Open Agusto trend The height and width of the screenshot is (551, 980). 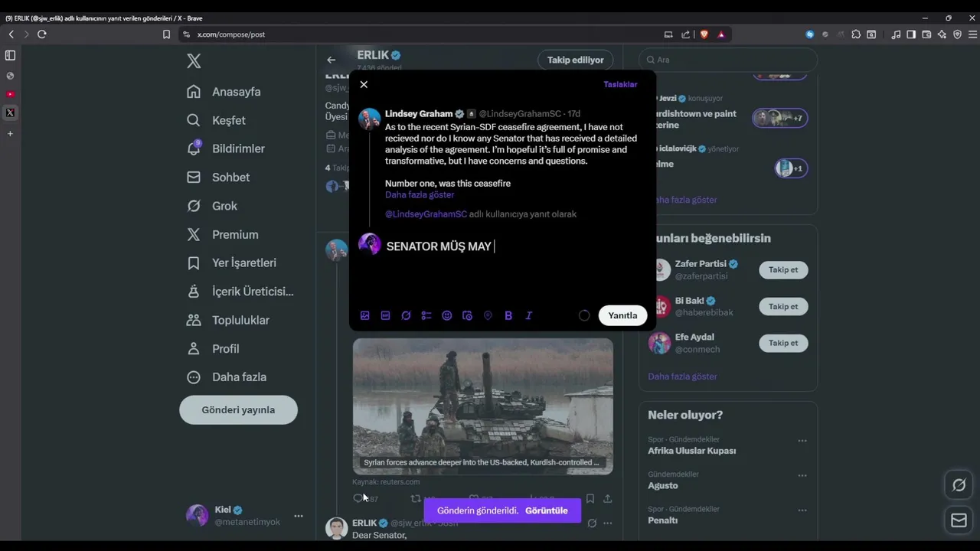(x=663, y=486)
